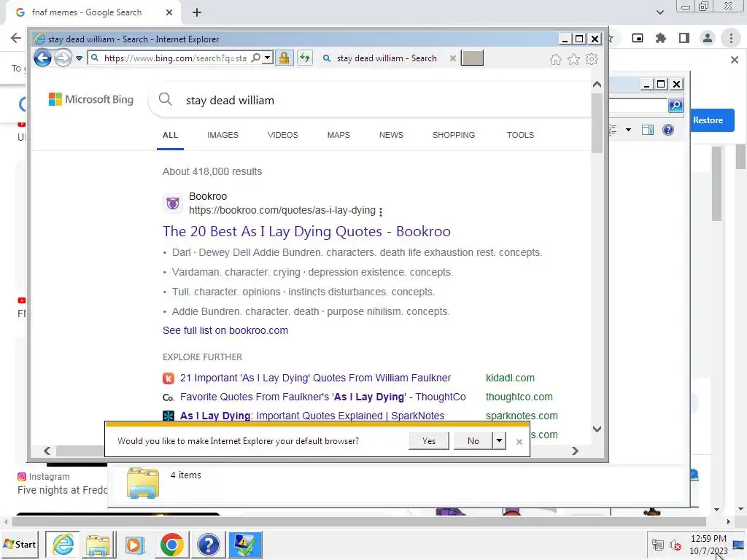Open the help icon in the background window

[668, 130]
